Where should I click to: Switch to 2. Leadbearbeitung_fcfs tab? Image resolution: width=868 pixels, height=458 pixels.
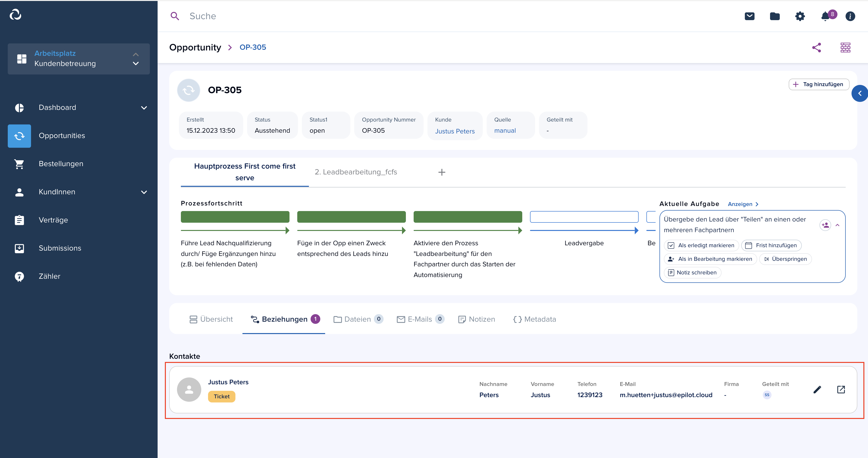[x=356, y=172]
